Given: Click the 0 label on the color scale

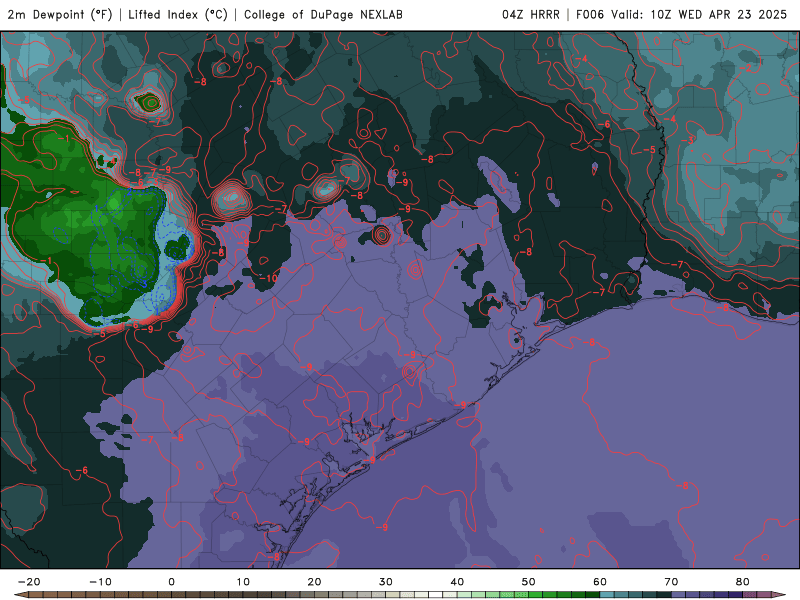Looking at the screenshot, I should tap(171, 582).
